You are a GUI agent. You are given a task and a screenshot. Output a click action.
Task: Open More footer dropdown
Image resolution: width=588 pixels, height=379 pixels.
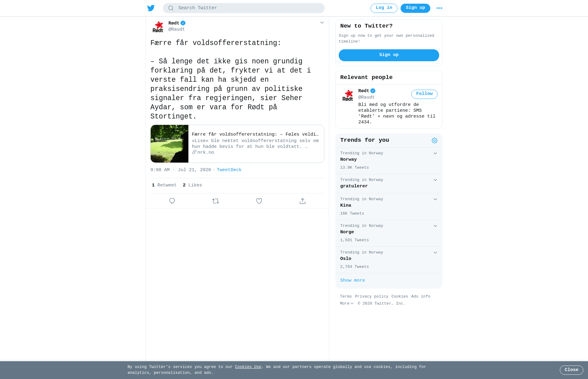pyautogui.click(x=347, y=304)
